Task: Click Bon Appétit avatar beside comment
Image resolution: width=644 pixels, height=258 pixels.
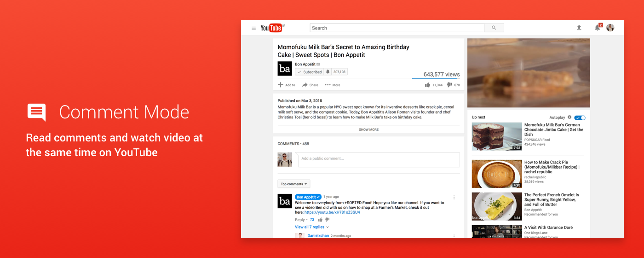Action: pyautogui.click(x=285, y=201)
